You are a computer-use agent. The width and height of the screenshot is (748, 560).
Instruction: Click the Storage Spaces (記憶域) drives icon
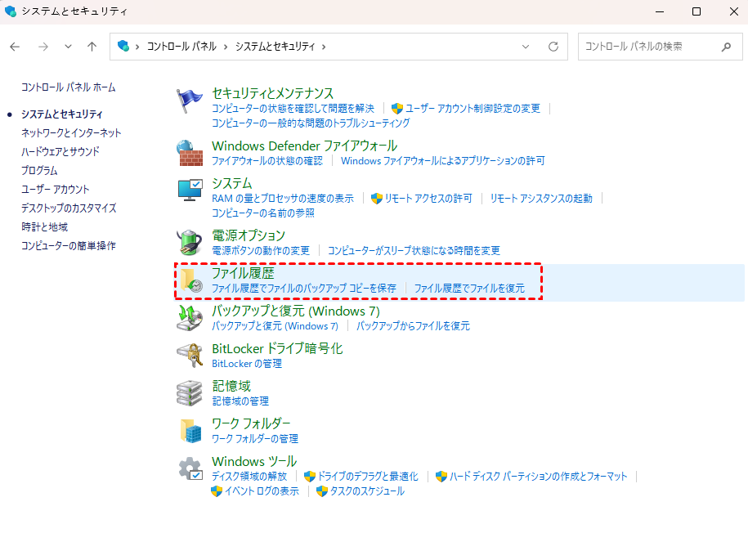(x=190, y=393)
